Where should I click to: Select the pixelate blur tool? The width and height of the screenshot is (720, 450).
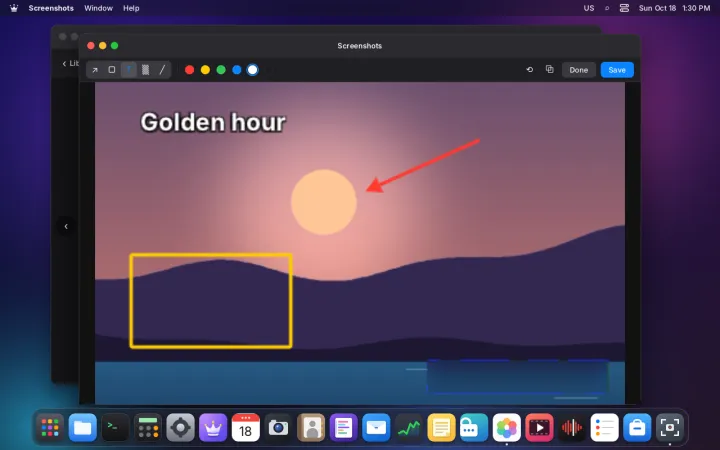(145, 70)
